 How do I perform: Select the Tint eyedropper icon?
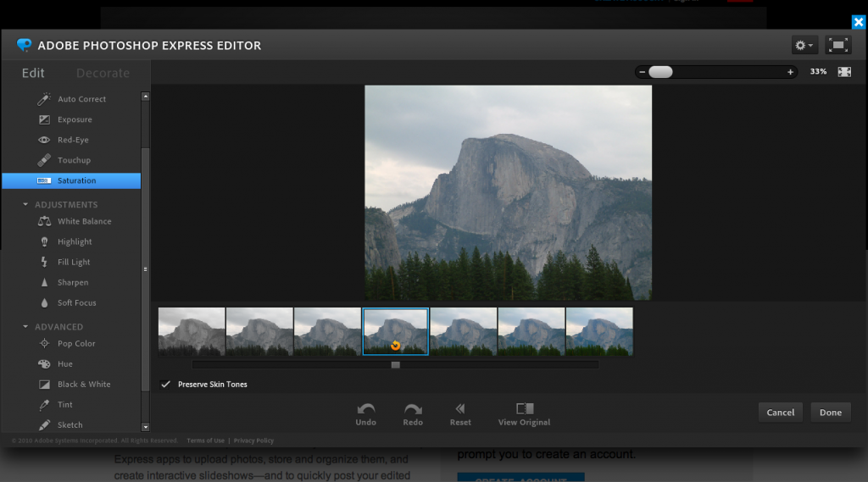44,405
